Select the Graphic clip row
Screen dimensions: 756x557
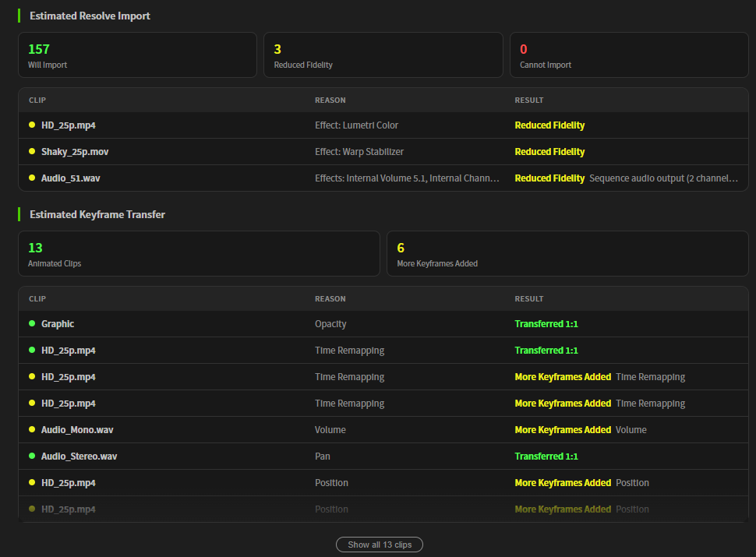click(383, 324)
